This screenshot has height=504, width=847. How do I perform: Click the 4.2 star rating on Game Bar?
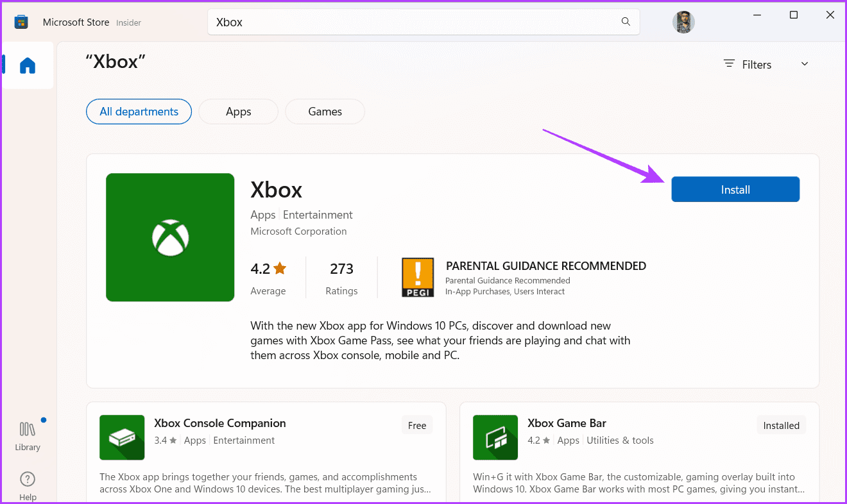[x=538, y=441]
